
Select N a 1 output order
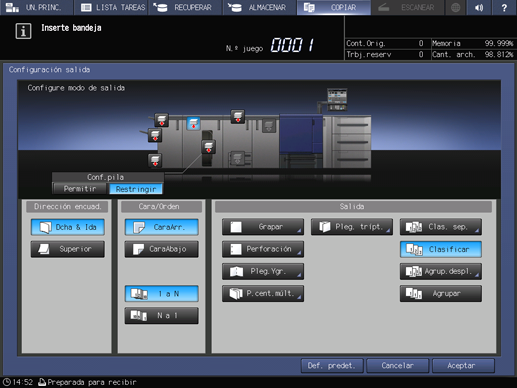[x=162, y=315]
